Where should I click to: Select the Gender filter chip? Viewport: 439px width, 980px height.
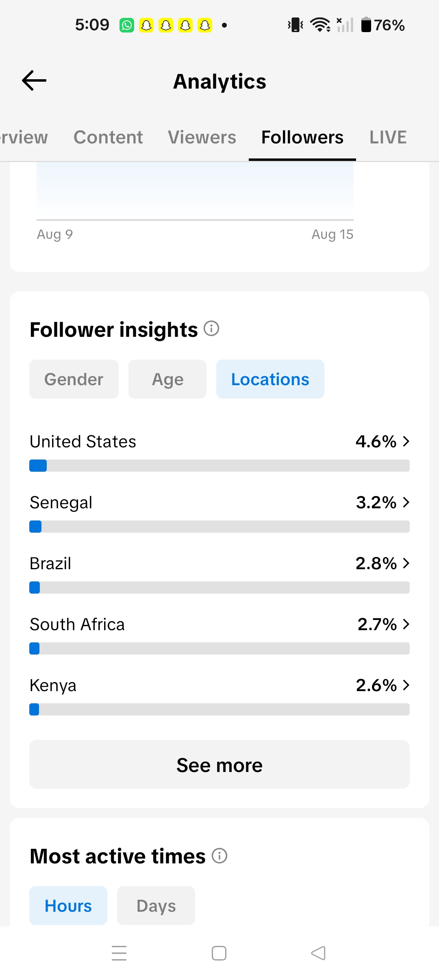[74, 379]
